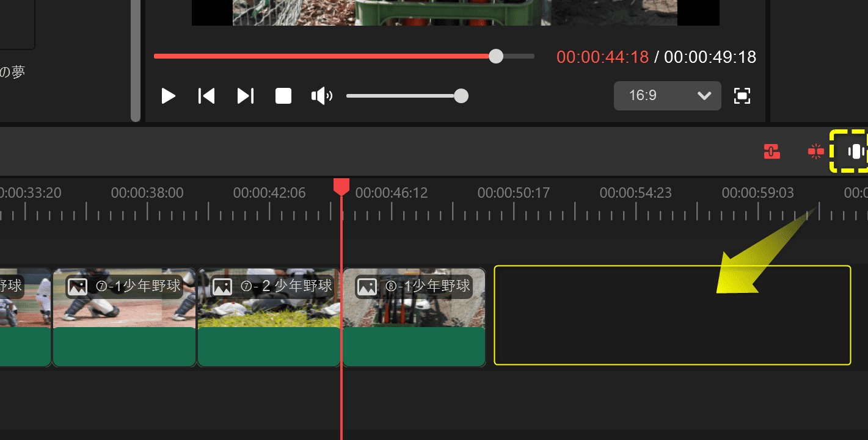868x440 pixels.
Task: Click the fullscreen preview icon
Action: click(x=742, y=96)
